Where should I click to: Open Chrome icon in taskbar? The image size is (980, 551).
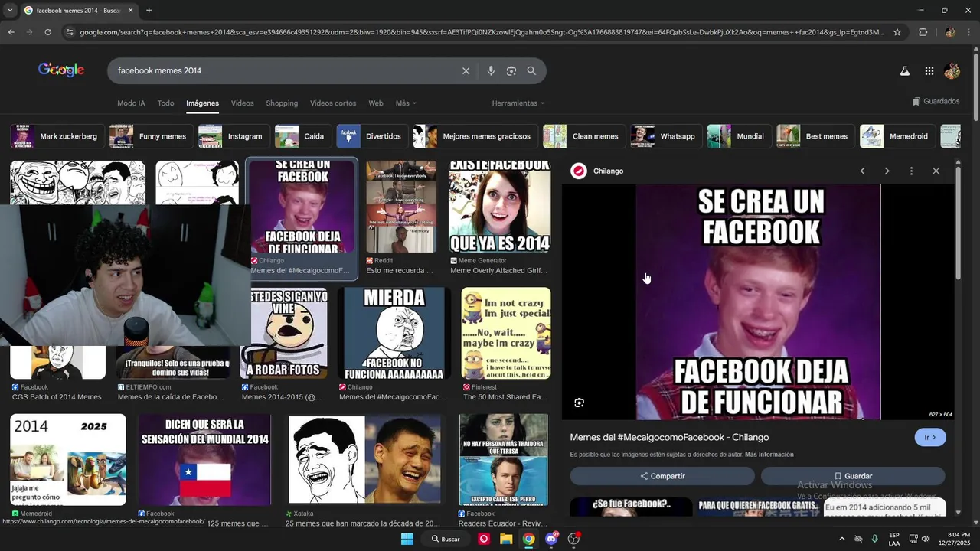click(528, 539)
